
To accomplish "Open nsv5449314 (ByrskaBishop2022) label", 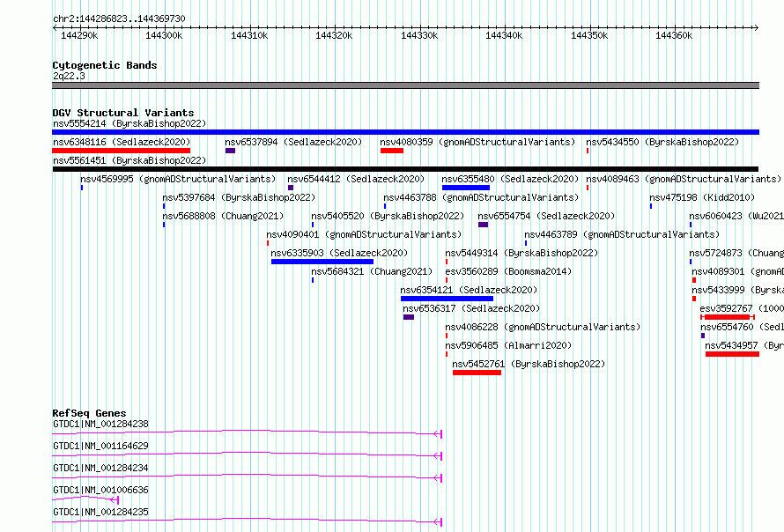I will pos(521,253).
